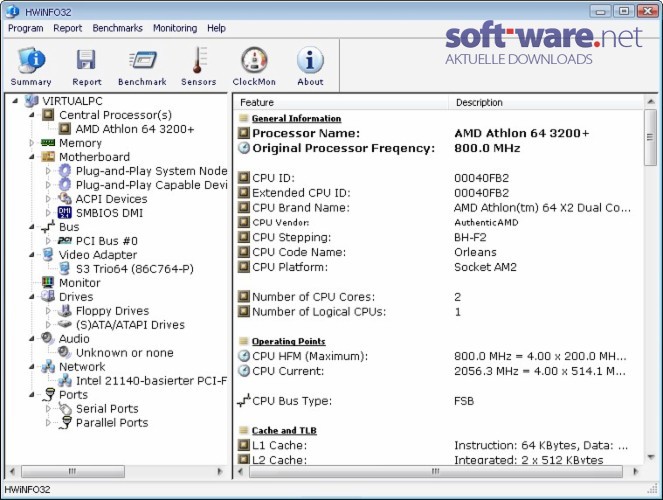Sort by the Description column header
Image resolution: width=663 pixels, height=500 pixels.
pyautogui.click(x=545, y=102)
